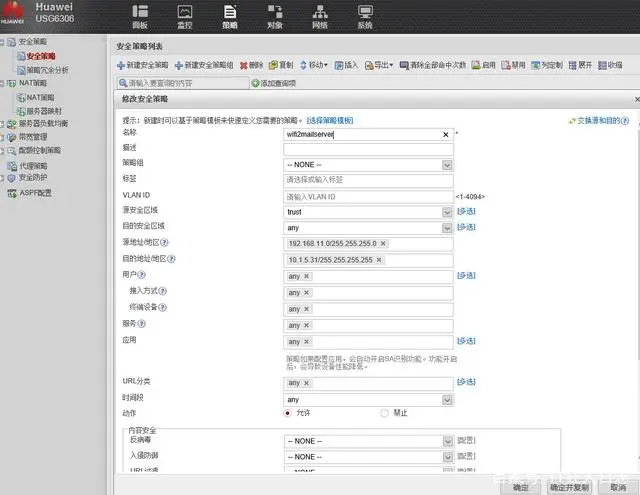Open the 系统 system tab
Image resolution: width=640 pixels, height=495 pixels.
pyautogui.click(x=365, y=16)
